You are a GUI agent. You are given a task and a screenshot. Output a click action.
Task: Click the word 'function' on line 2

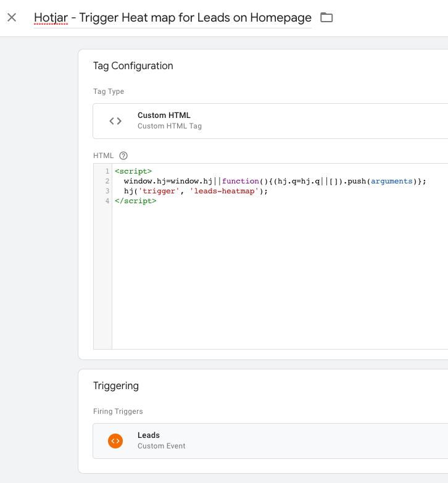pos(240,181)
